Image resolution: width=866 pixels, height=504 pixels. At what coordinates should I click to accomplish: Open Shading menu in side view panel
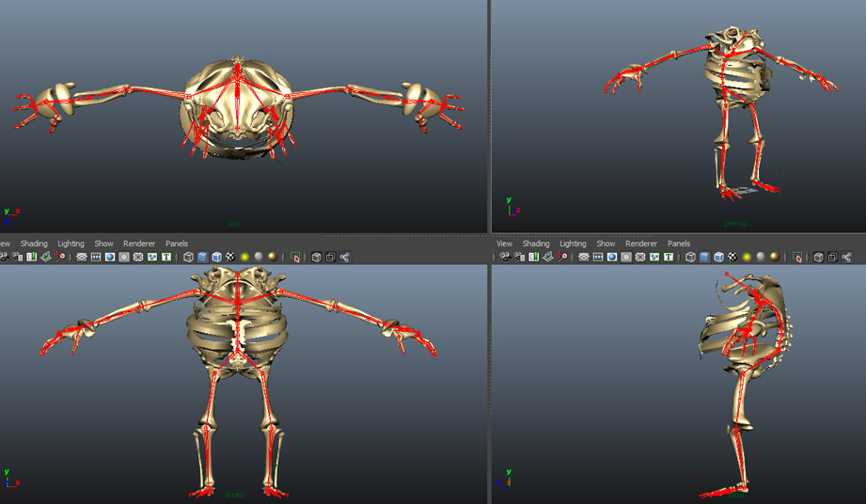(536, 244)
